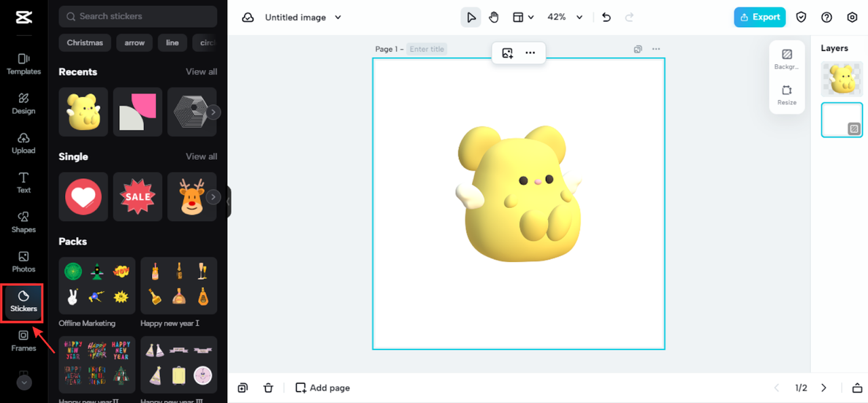Screen dimensions: 868x403
Task: Click the add image icon above canvas
Action: coord(507,53)
